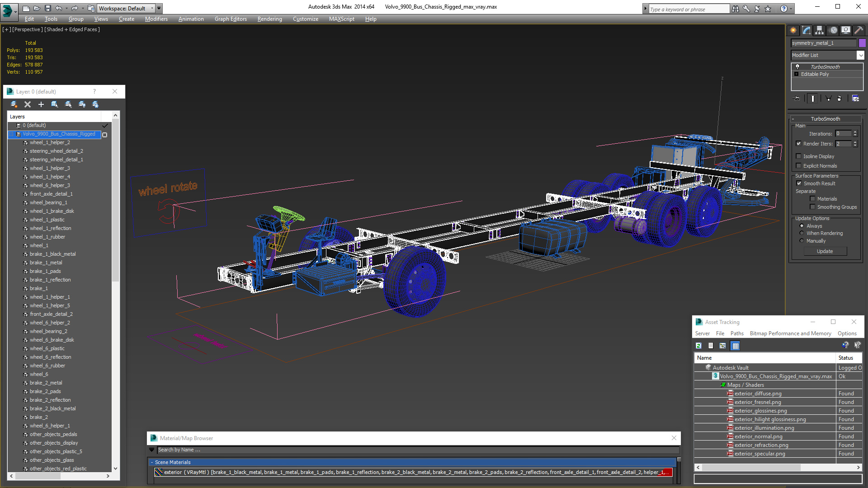Open Material/Map Browser options arrow
Image resolution: width=868 pixels, height=488 pixels.
click(x=151, y=450)
